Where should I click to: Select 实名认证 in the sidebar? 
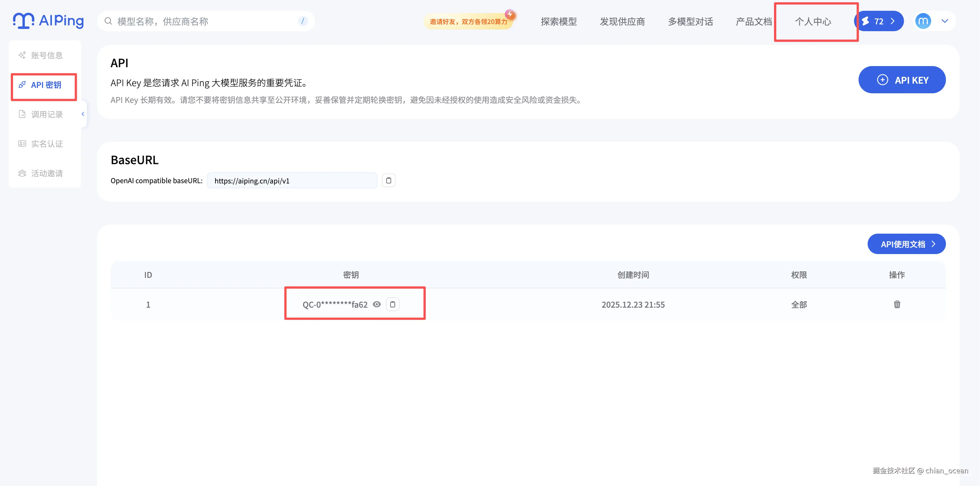pos(47,144)
